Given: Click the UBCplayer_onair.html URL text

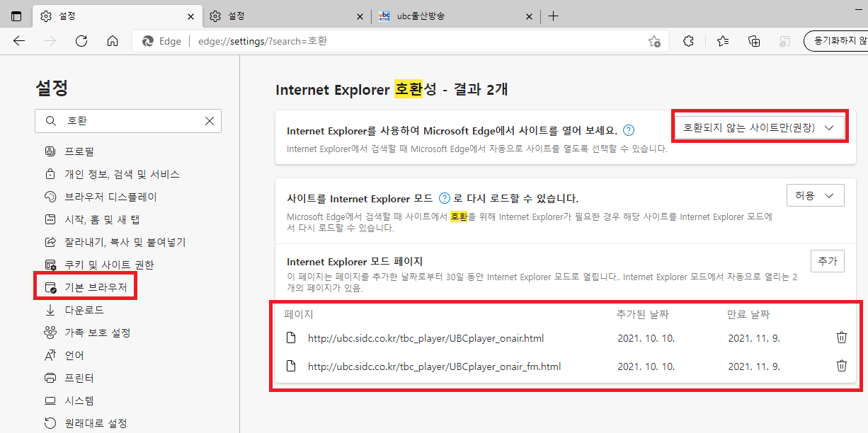Looking at the screenshot, I should pos(426,338).
